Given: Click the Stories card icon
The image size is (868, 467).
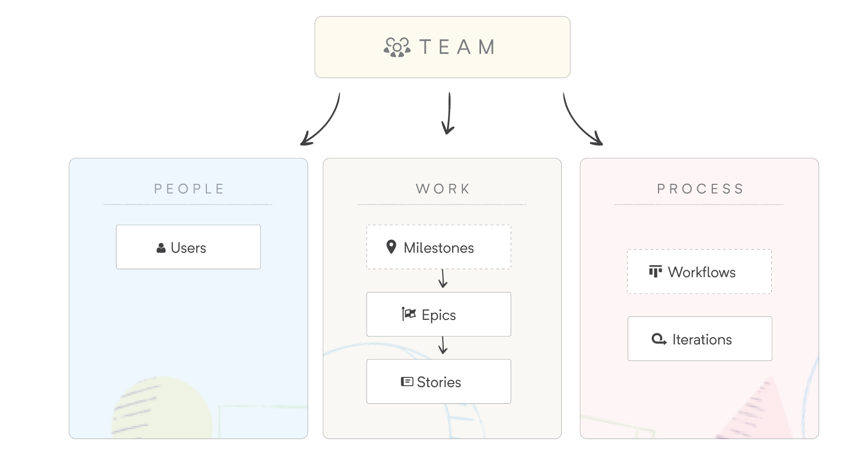Looking at the screenshot, I should pos(407,382).
